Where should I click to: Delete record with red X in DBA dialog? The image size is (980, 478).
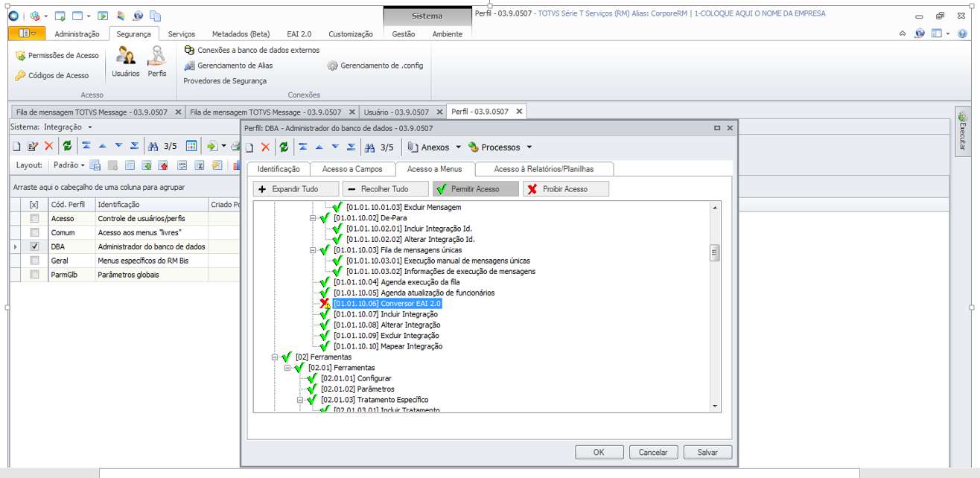265,147
